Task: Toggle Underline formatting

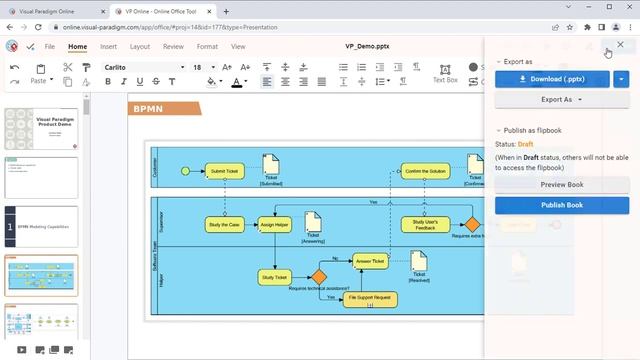Action: (140, 82)
